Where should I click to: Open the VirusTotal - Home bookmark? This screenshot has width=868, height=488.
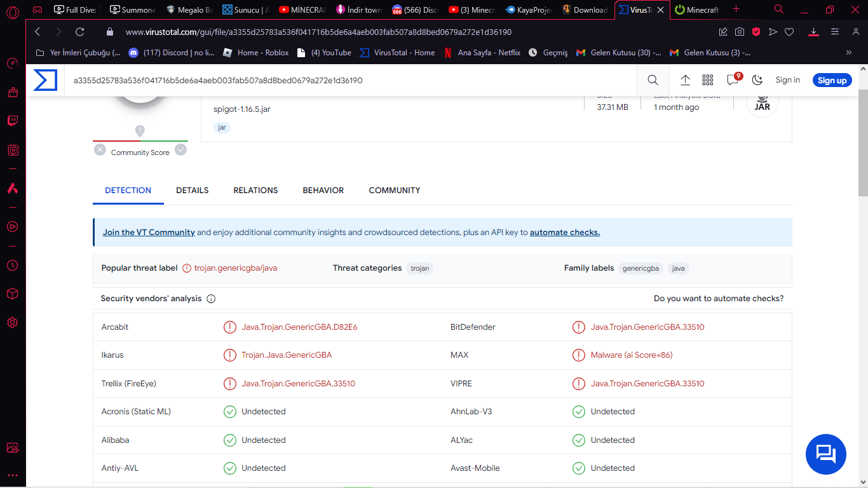pyautogui.click(x=397, y=53)
